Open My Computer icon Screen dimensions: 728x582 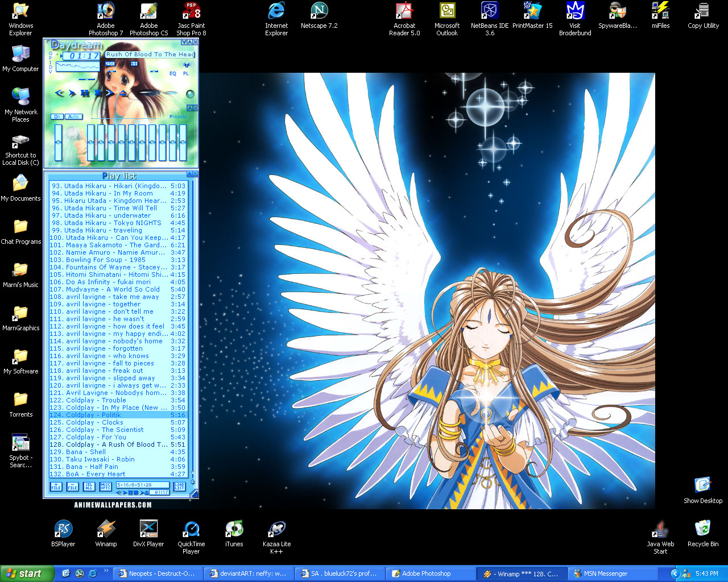point(20,59)
